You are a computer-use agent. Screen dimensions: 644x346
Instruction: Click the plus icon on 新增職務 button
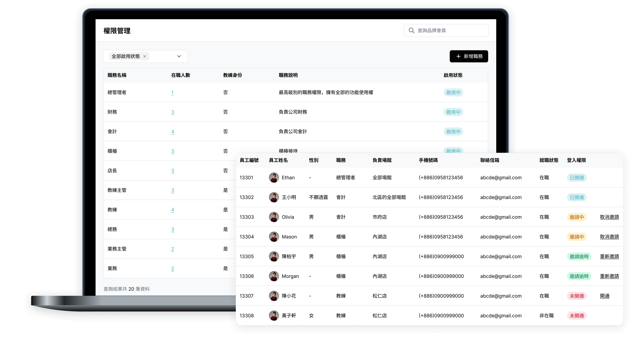458,56
